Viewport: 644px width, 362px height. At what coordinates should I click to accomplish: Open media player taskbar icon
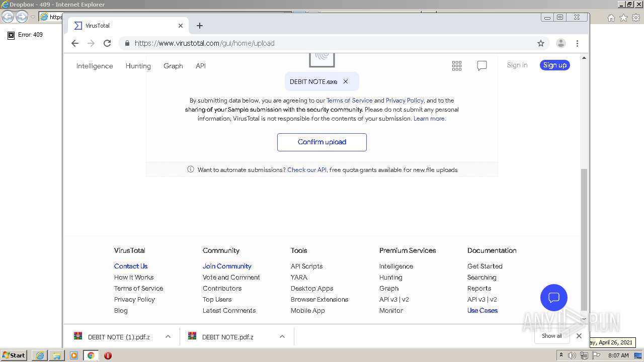click(74, 355)
